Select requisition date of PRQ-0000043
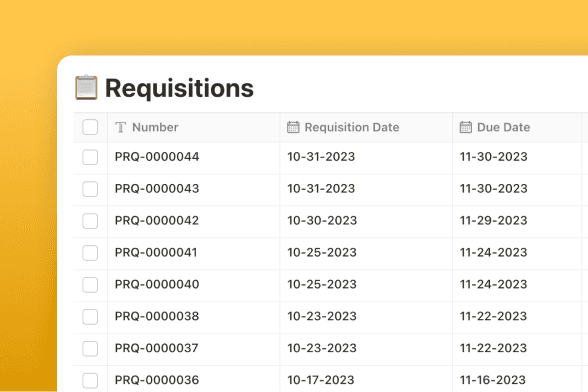 321,189
